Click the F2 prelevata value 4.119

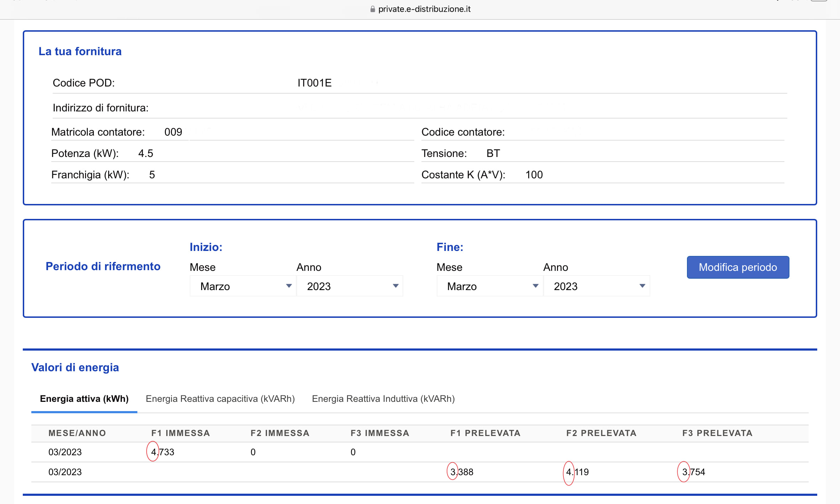577,472
